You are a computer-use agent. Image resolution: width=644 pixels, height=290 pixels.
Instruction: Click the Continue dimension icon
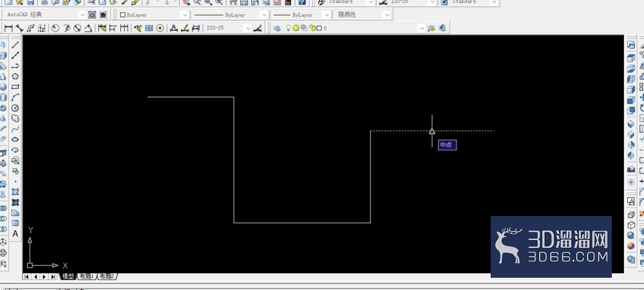(x=124, y=28)
